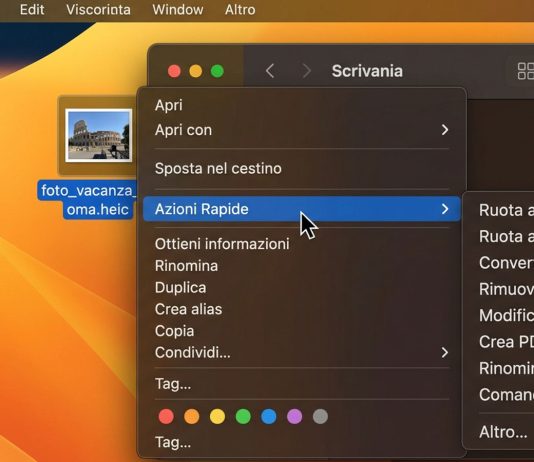Choose Altro… in the quick actions submenu

pyautogui.click(x=503, y=432)
